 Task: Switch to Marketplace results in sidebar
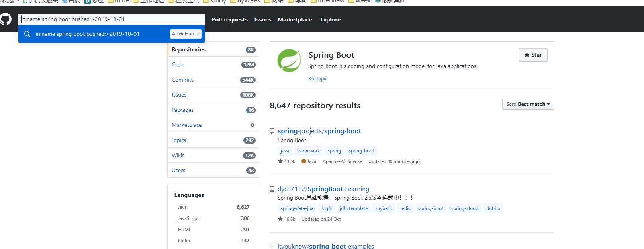(x=214, y=125)
